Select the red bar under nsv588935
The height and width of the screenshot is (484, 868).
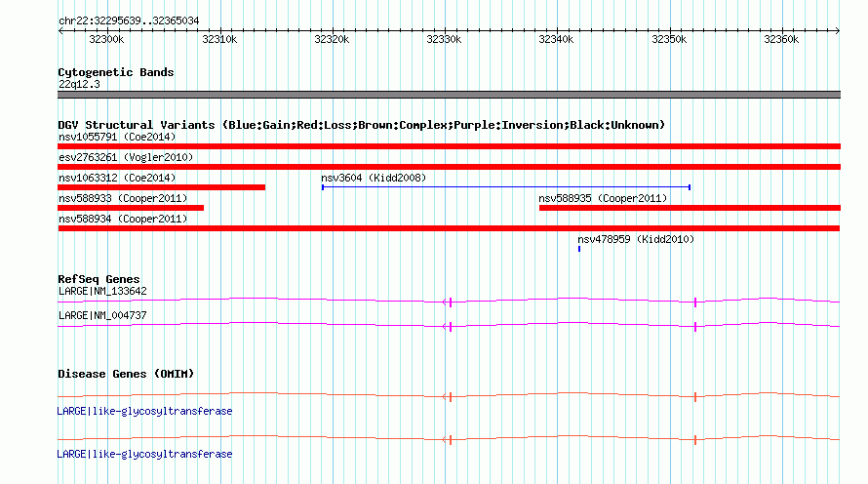[x=690, y=208]
